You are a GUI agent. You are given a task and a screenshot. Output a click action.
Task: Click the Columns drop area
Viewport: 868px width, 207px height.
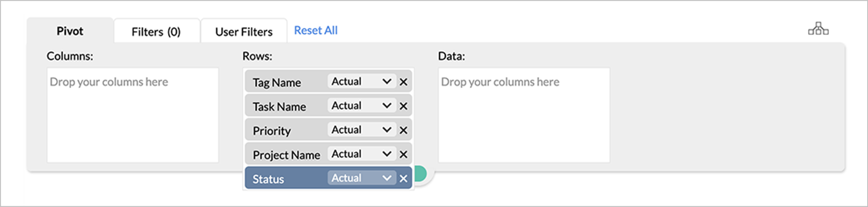132,115
